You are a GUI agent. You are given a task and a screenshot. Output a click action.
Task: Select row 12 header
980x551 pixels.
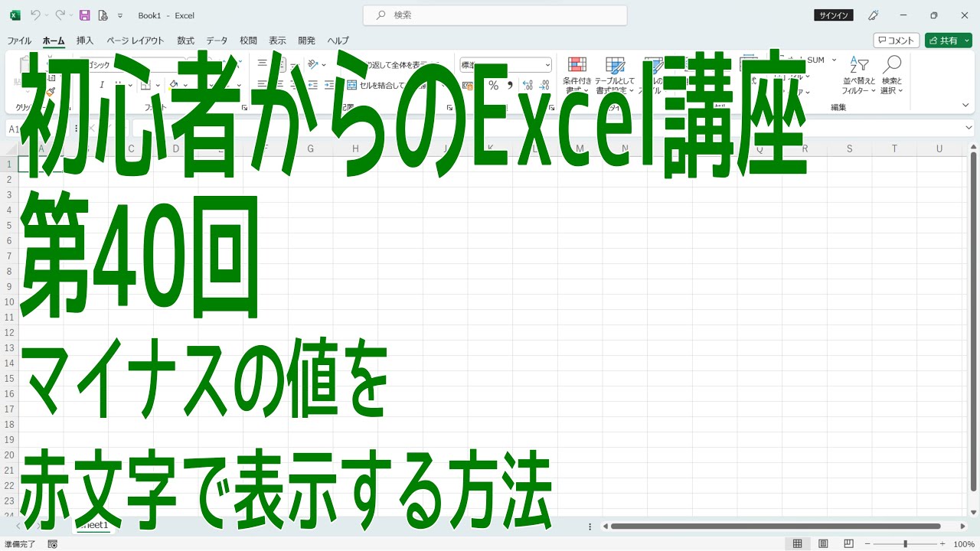(9, 332)
